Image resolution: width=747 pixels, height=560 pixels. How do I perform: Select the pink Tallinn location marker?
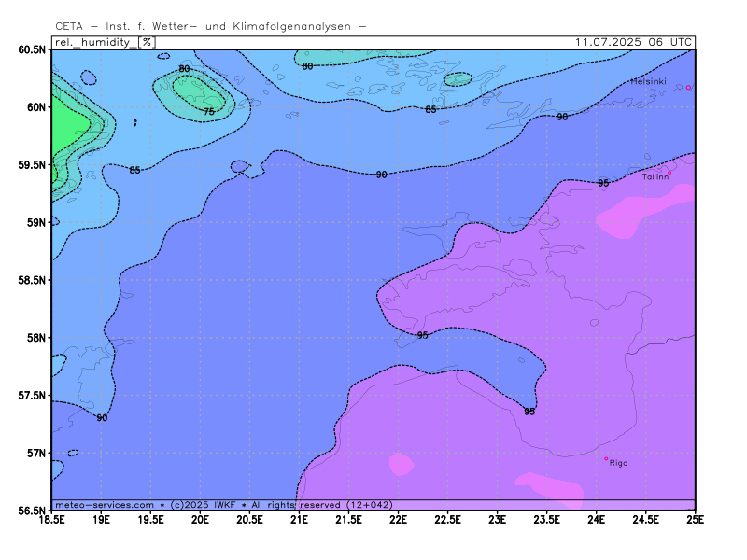(669, 173)
